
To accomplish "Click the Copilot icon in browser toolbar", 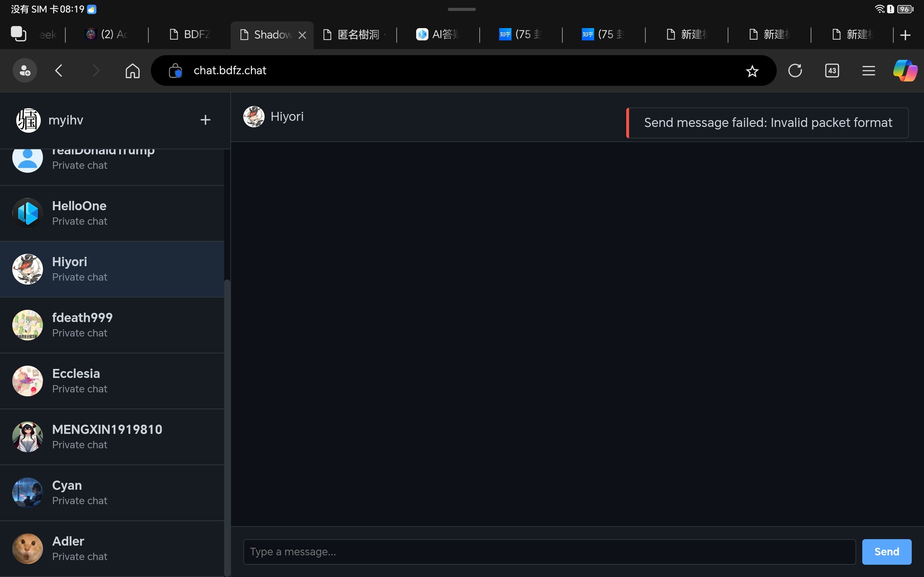I will pos(905,71).
